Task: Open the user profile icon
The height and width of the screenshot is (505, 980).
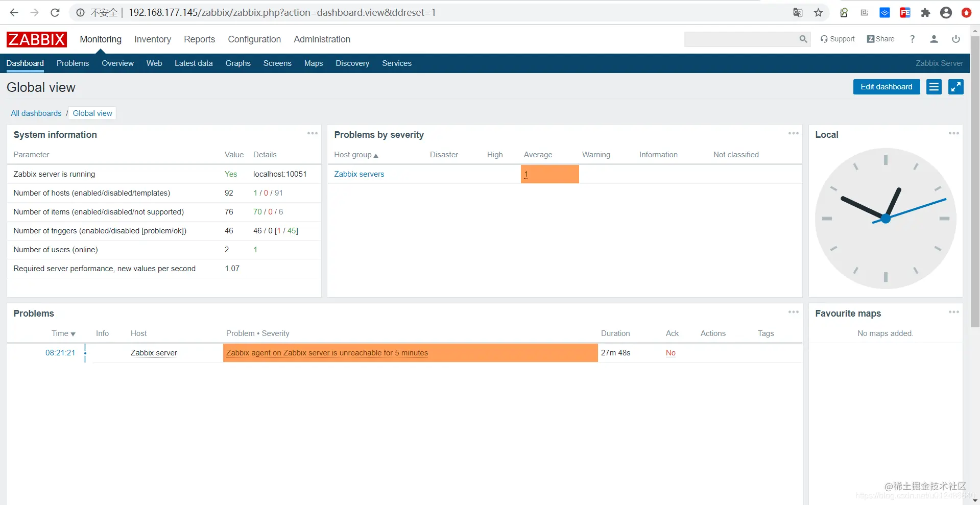Action: 934,39
